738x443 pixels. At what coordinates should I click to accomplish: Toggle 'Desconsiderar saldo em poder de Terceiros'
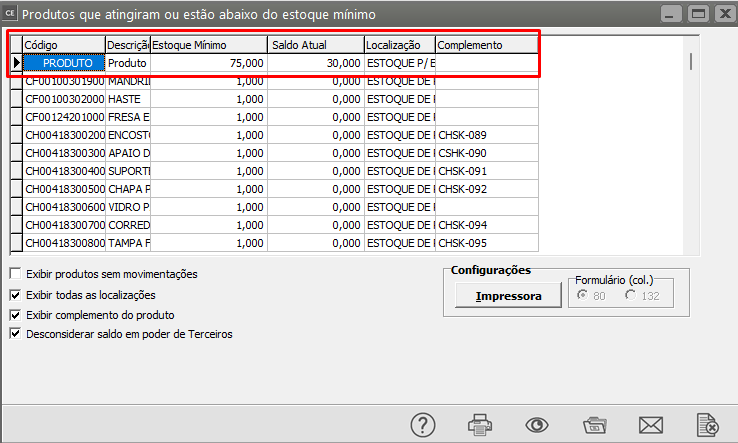pos(15,334)
